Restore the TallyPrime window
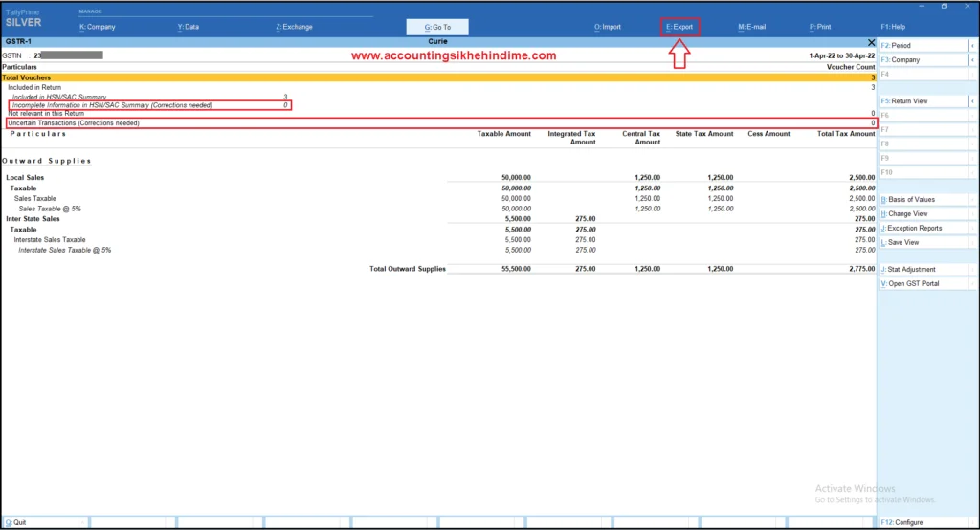The height and width of the screenshot is (530, 980). coord(945,6)
